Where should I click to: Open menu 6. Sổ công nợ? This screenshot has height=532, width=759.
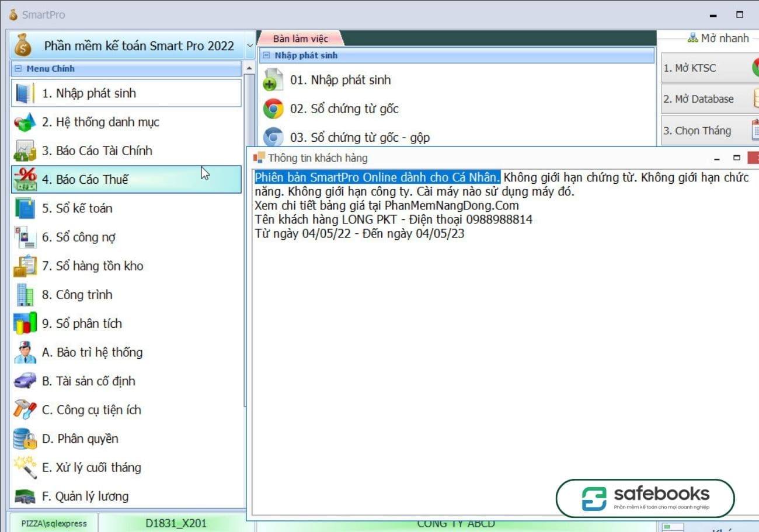click(x=126, y=237)
